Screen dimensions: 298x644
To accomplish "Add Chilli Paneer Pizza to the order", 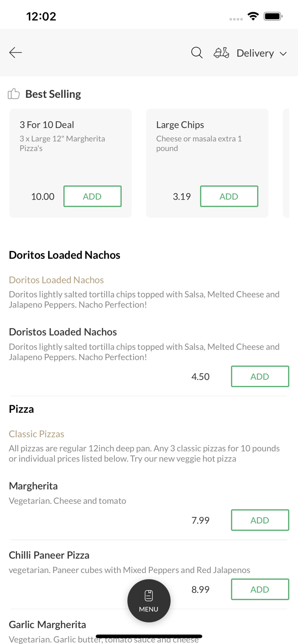I will (260, 589).
